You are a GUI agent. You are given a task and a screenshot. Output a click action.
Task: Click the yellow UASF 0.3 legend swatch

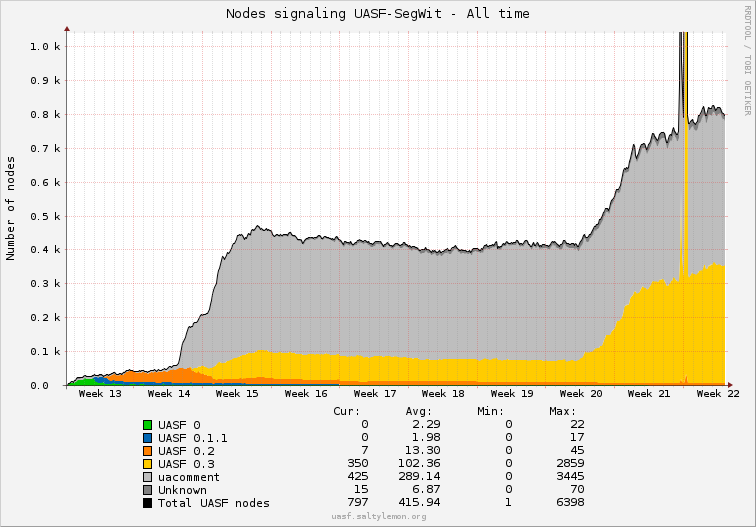(x=148, y=464)
